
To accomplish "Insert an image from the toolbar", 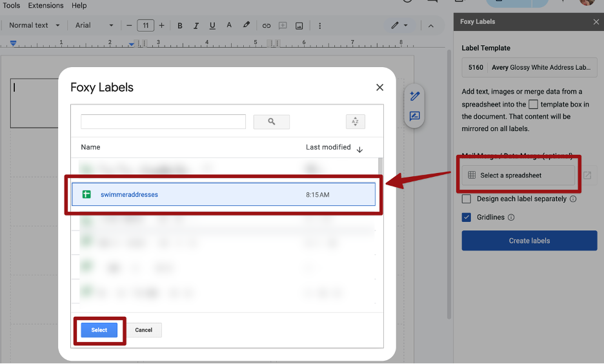I will point(299,26).
